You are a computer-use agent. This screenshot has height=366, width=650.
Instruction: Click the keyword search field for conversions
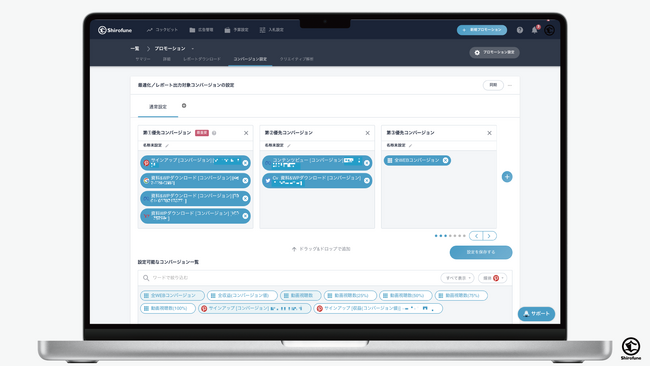[290, 278]
